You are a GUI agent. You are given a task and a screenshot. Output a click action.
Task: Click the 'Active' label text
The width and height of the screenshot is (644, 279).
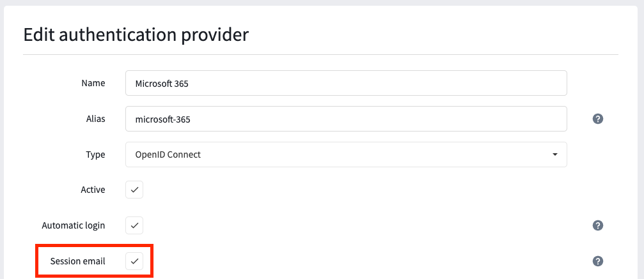click(93, 190)
